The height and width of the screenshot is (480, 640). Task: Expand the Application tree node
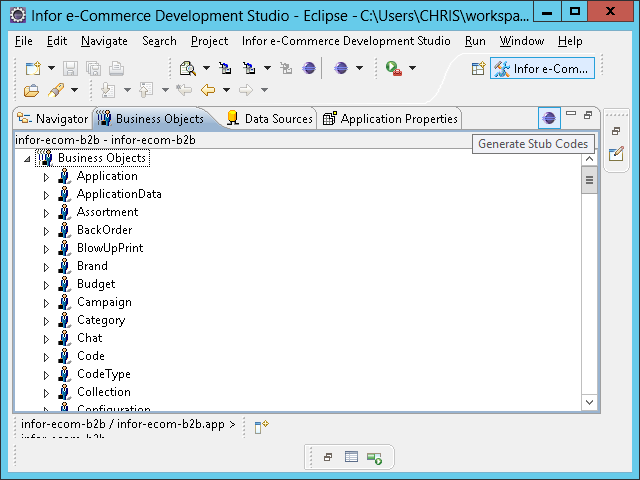pyautogui.click(x=46, y=177)
